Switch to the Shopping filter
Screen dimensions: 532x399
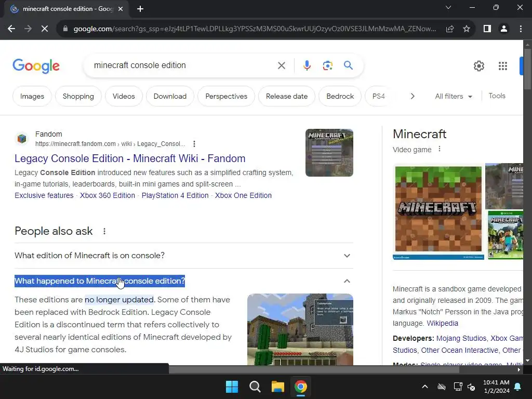(x=78, y=96)
